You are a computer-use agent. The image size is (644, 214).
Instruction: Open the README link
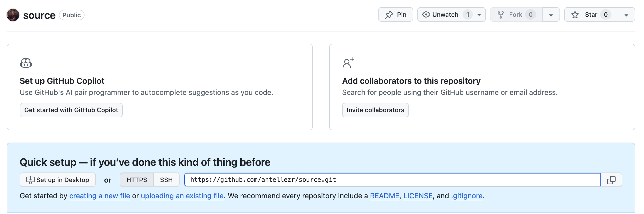[385, 196]
